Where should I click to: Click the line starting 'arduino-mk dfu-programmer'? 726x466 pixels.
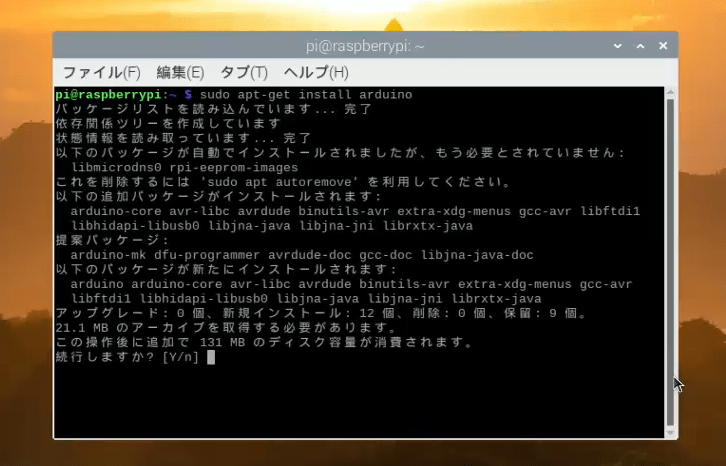pyautogui.click(x=302, y=255)
